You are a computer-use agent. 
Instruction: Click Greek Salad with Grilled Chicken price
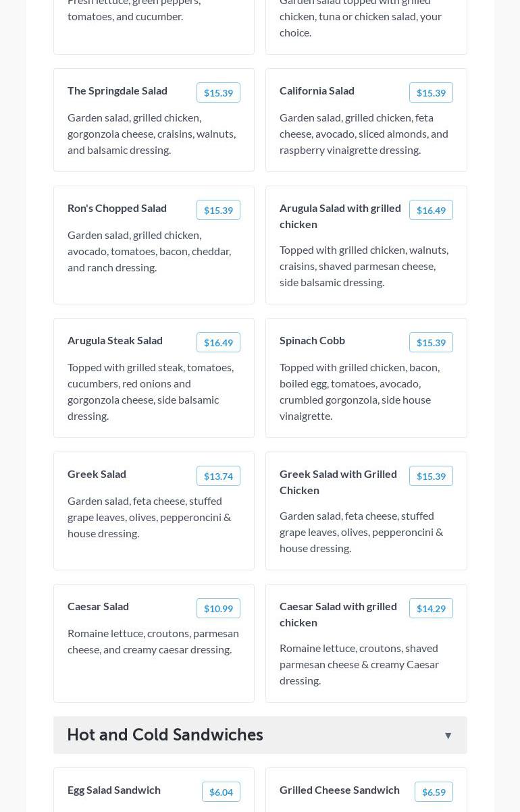pos(431,477)
